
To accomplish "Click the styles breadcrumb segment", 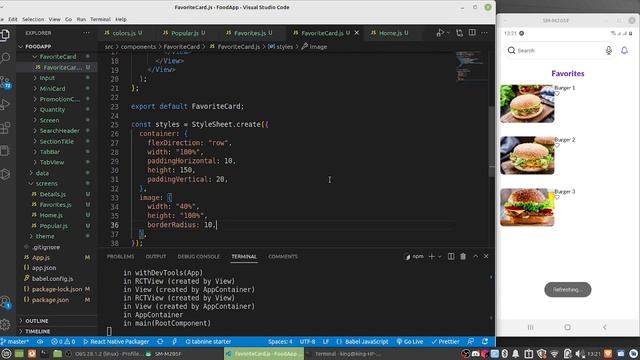I will click(x=280, y=47).
